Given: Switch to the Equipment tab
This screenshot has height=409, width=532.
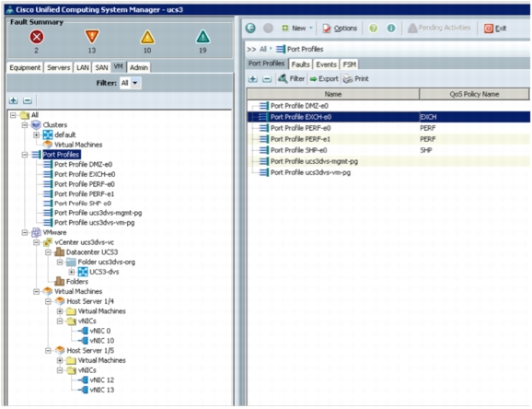Looking at the screenshot, I should click(25, 67).
